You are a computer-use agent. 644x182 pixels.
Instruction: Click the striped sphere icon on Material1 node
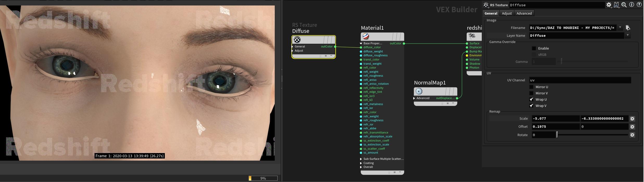pos(366,36)
